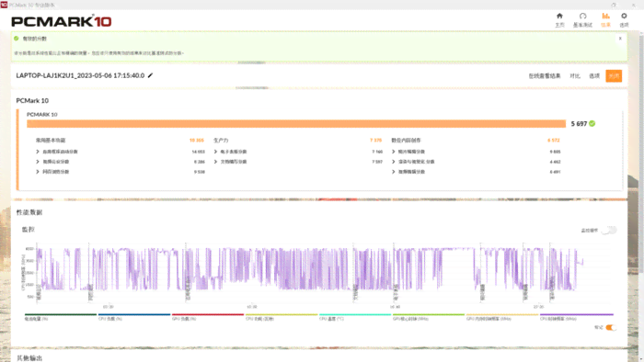Click the Essentials score heading

click(x=51, y=141)
